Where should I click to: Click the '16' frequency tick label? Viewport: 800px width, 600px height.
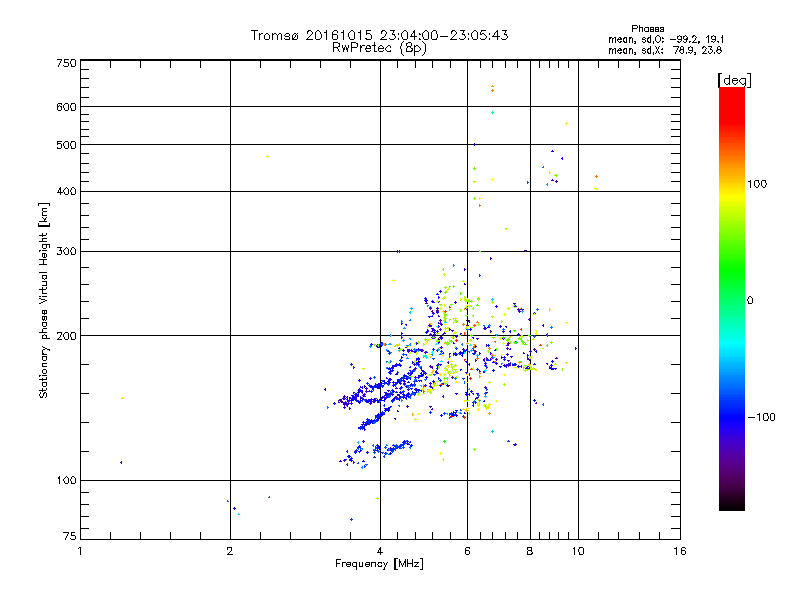click(680, 551)
